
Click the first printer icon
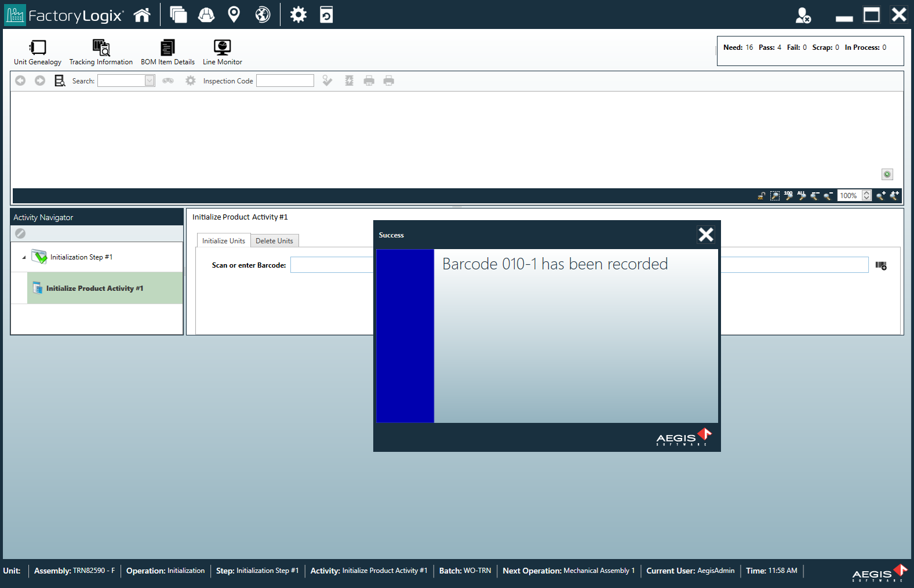pyautogui.click(x=369, y=81)
